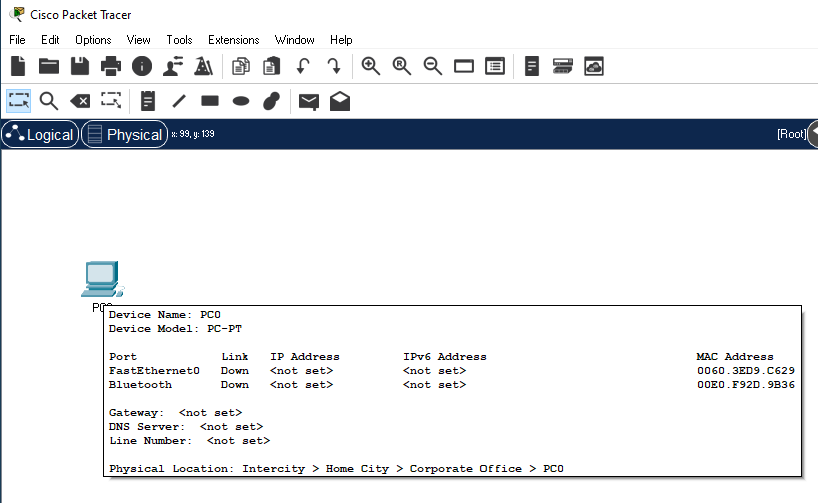Screen dimensions: 818x503
Task: Add Complex PDU open envelope icon
Action: click(x=340, y=101)
